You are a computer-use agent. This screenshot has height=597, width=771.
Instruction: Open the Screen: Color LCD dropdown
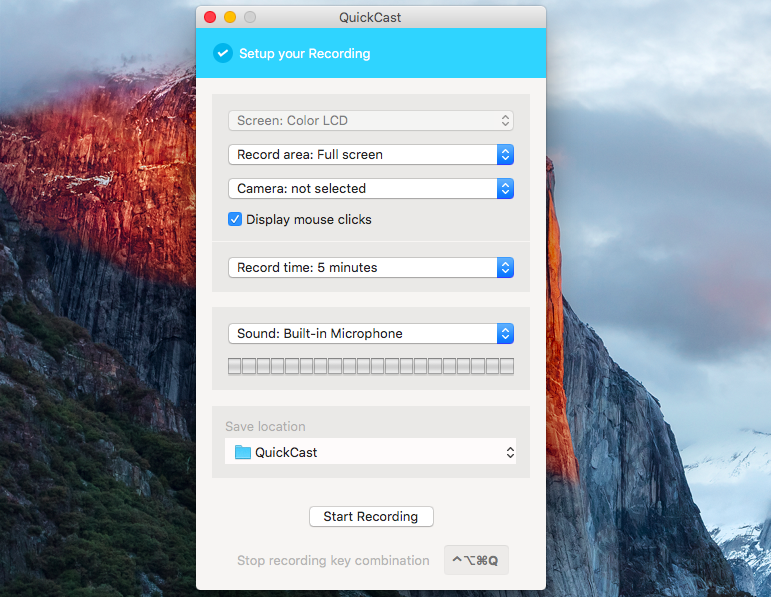pos(371,120)
